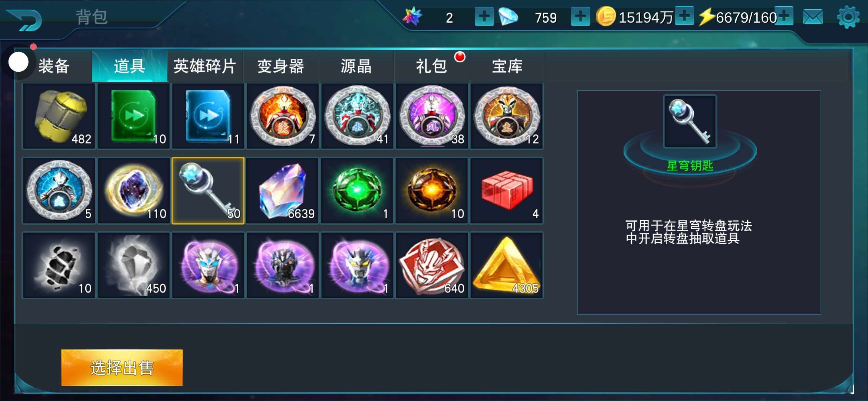
Task: Select the yellow capsule item with 482
Action: point(59,116)
